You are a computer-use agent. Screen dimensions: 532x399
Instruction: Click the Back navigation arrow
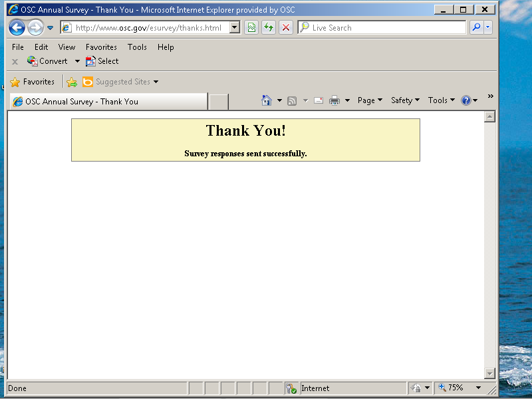tap(17, 27)
